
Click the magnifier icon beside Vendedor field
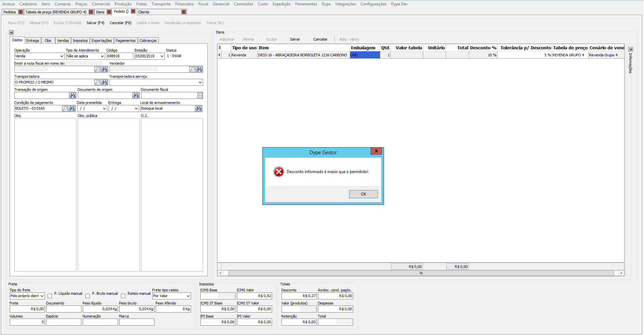pyautogui.click(x=192, y=69)
